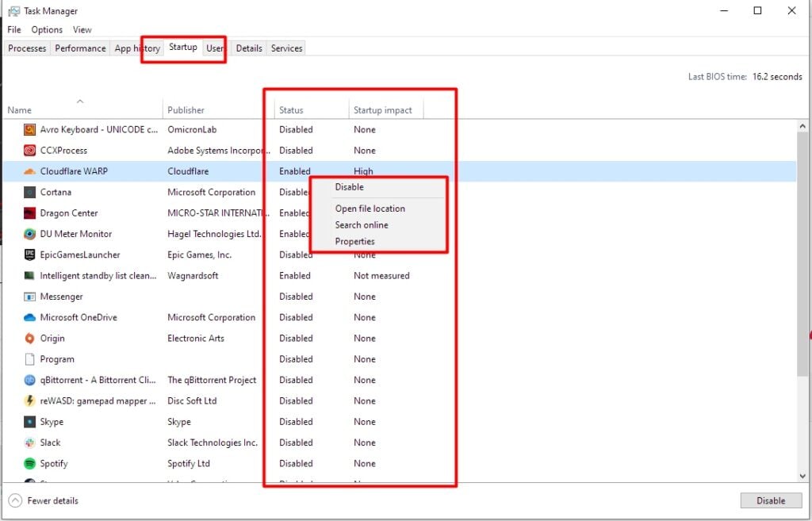This screenshot has width=812, height=521.
Task: Maximize the Task Manager window
Action: [x=757, y=11]
